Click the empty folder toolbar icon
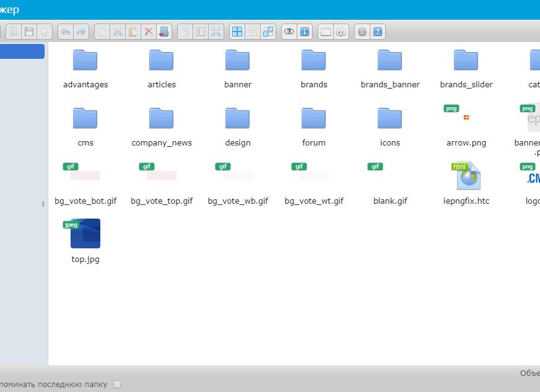Image resolution: width=540 pixels, height=392 pixels. (164, 32)
